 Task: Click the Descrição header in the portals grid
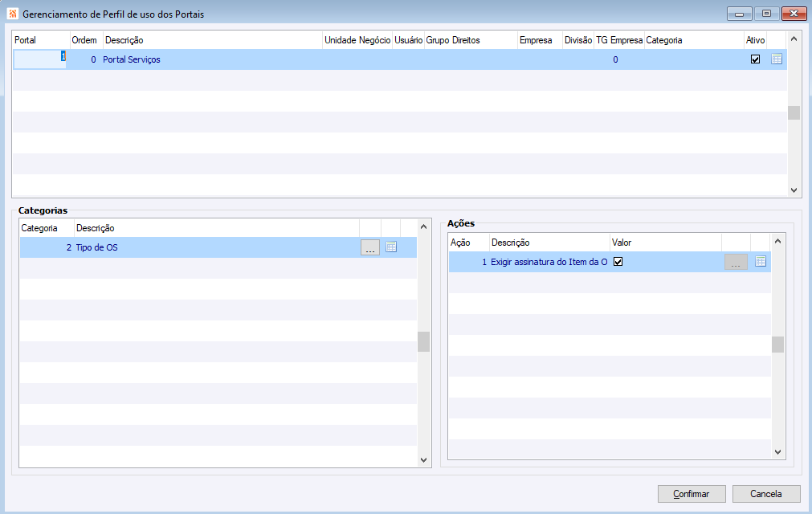point(212,40)
